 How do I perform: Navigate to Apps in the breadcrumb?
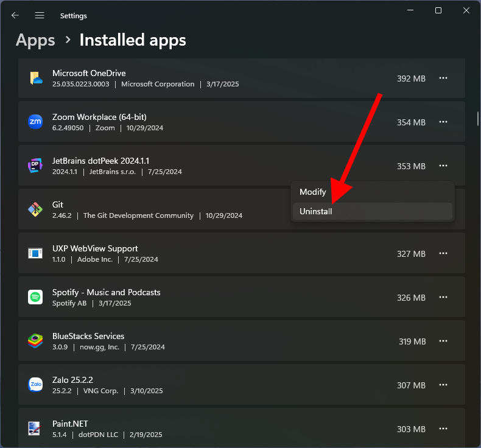point(35,40)
